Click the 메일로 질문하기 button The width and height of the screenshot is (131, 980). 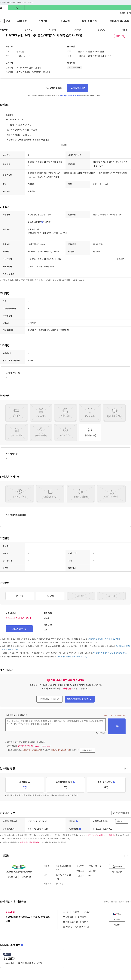click(x=87, y=750)
